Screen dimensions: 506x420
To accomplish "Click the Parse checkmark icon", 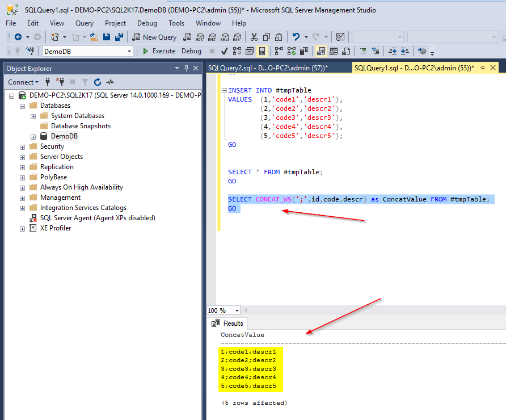I will [x=225, y=51].
